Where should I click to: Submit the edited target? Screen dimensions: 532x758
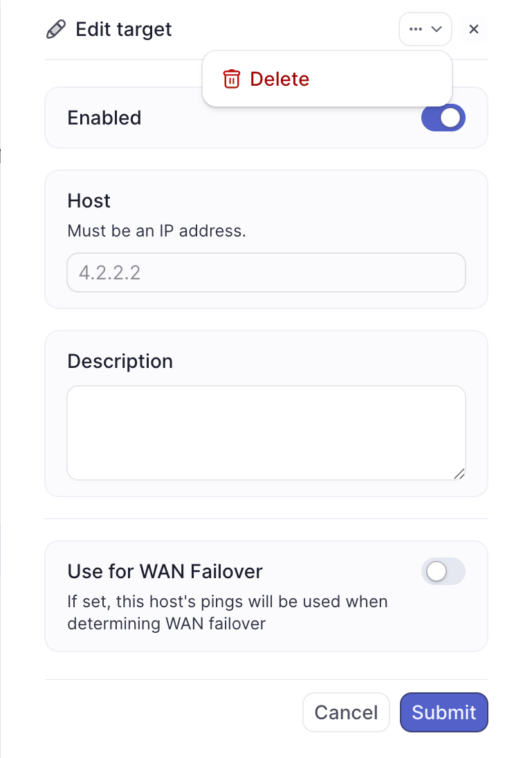point(444,712)
